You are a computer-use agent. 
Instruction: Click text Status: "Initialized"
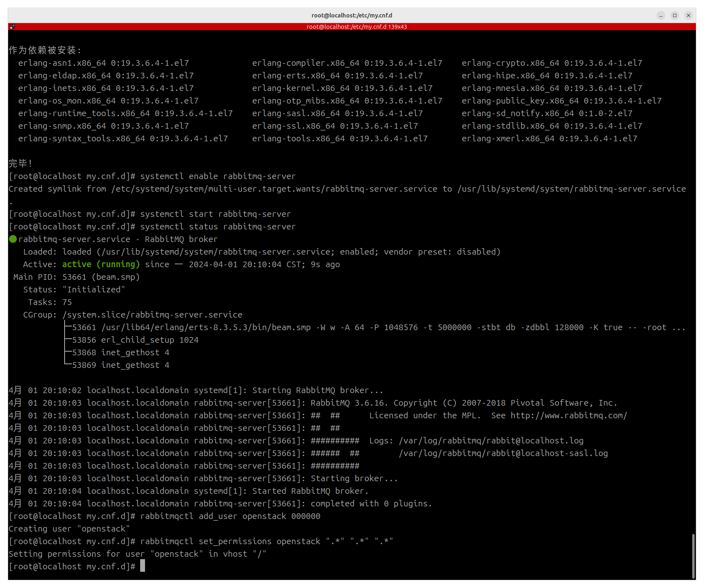74,290
